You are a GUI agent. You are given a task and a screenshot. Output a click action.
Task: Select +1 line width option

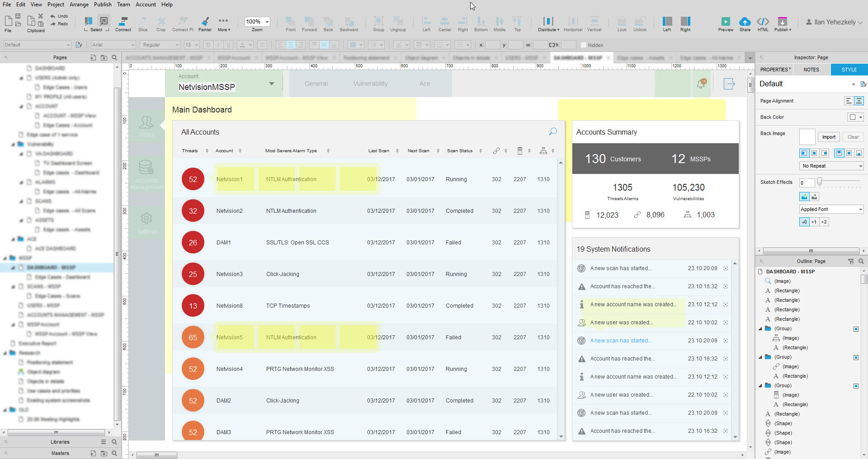[x=814, y=222]
